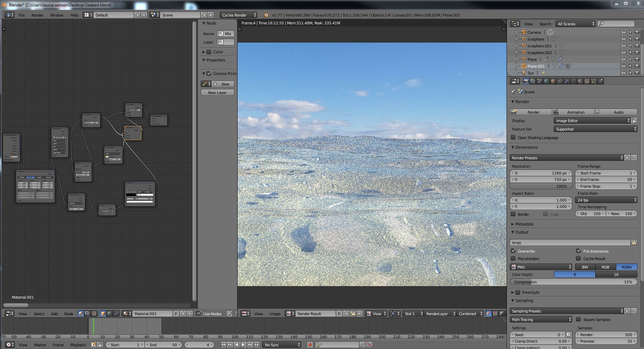
Task: Open the Render Presets dropdown
Action: point(567,158)
